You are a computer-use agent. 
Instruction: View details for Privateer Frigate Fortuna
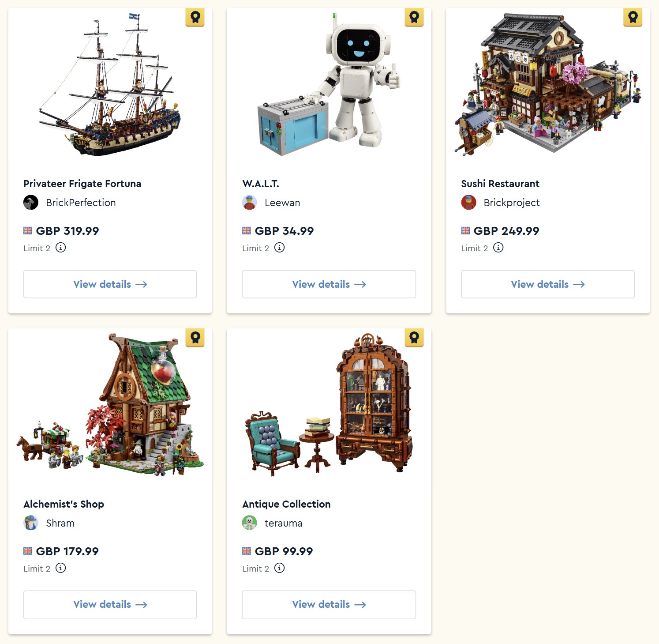[110, 284]
